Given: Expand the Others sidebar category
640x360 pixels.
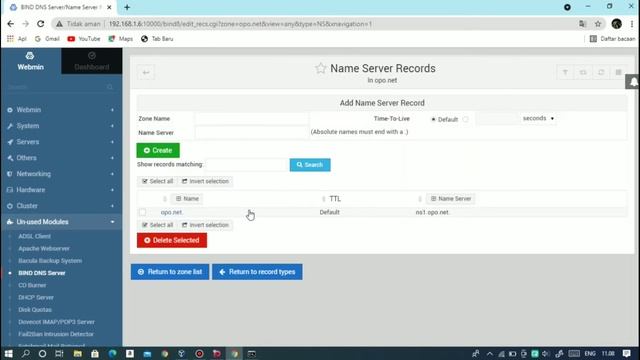Looking at the screenshot, I should [x=61, y=158].
